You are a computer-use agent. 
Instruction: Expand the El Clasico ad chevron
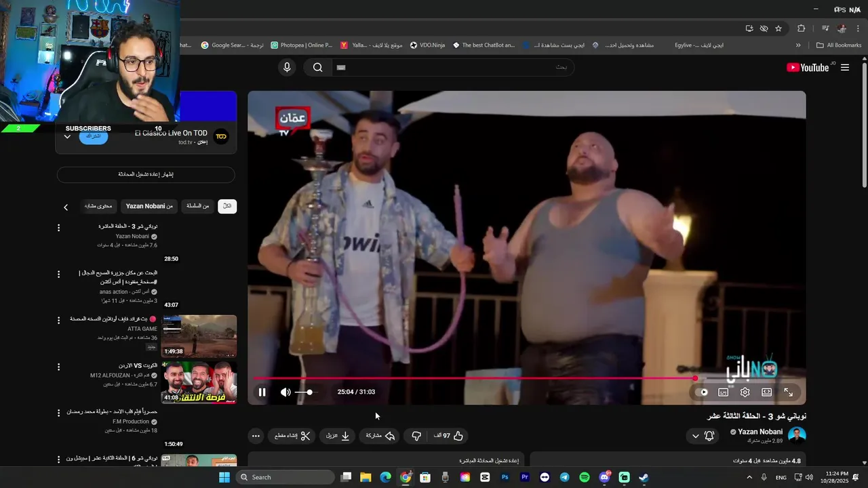(67, 137)
